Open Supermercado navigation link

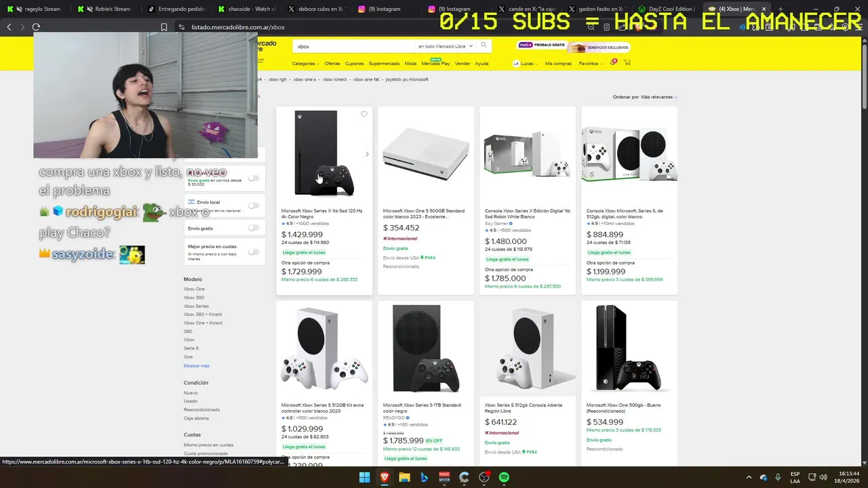click(384, 64)
